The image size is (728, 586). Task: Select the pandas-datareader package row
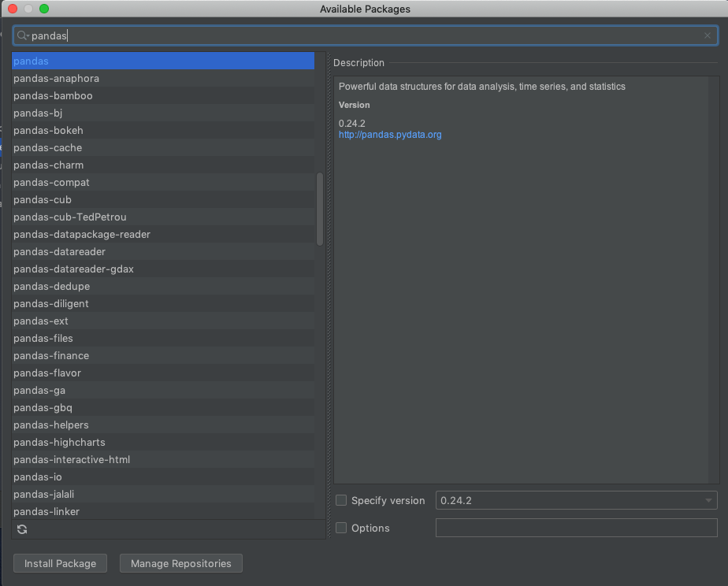pyautogui.click(x=163, y=251)
